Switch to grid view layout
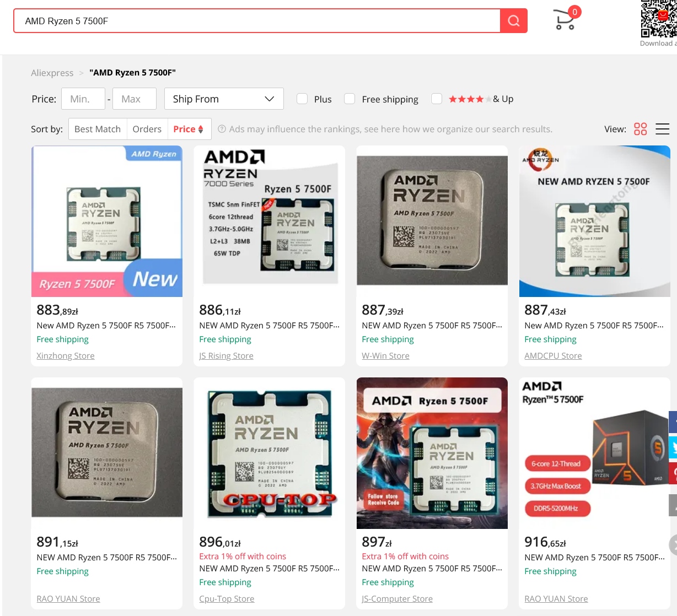The image size is (677, 616). coord(640,129)
